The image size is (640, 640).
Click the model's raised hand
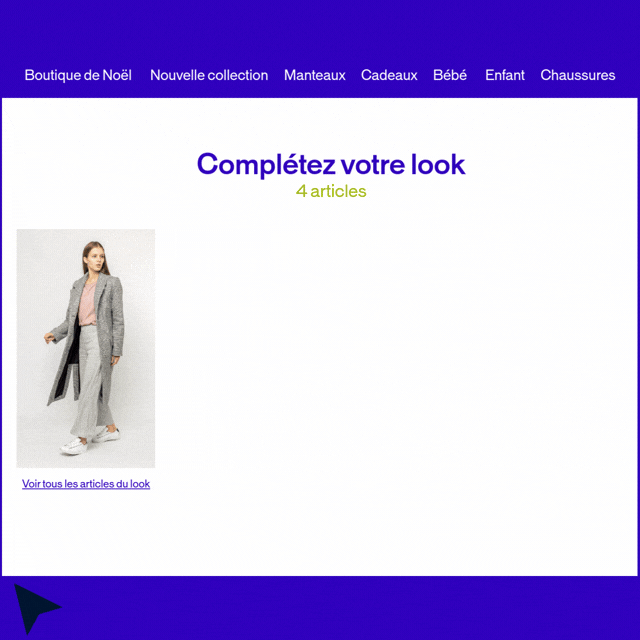[x=49, y=338]
